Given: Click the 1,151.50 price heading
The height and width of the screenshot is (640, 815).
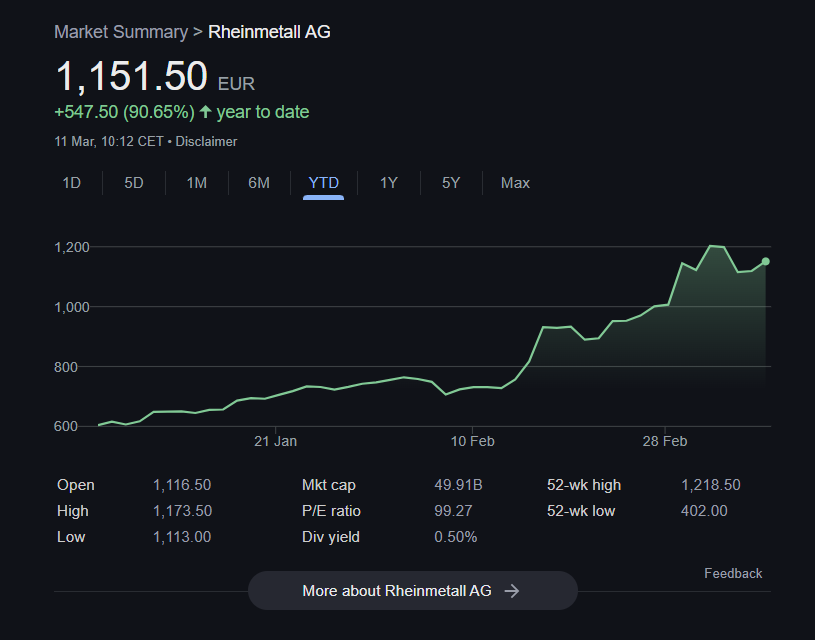Looking at the screenshot, I should [132, 76].
